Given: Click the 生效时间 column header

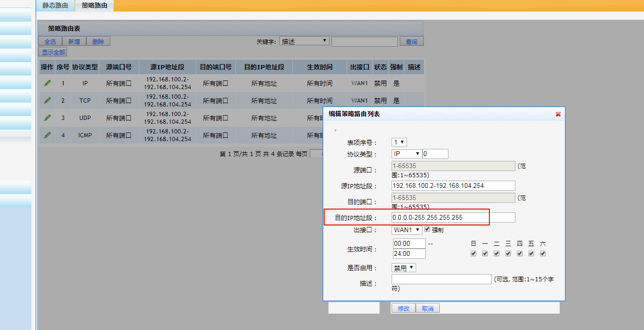Looking at the screenshot, I should 320,67.
